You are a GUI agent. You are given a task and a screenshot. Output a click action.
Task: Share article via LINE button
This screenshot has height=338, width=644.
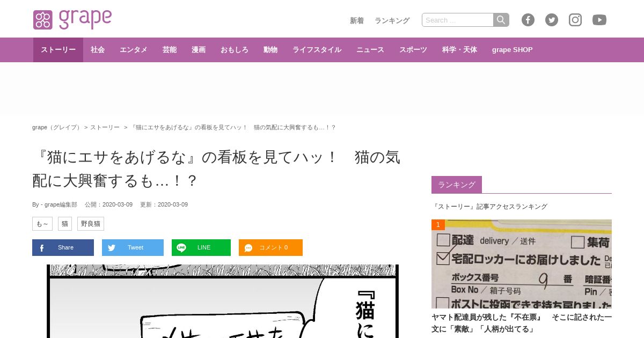201,247
